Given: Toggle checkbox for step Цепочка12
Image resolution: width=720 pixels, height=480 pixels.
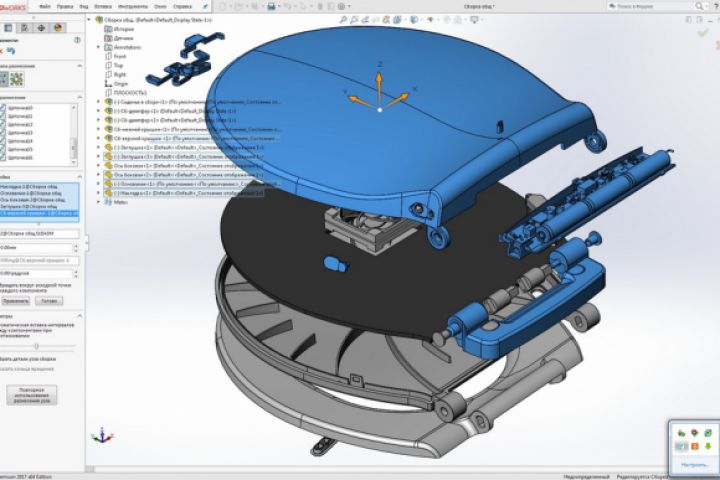Looking at the screenshot, I should (2, 124).
